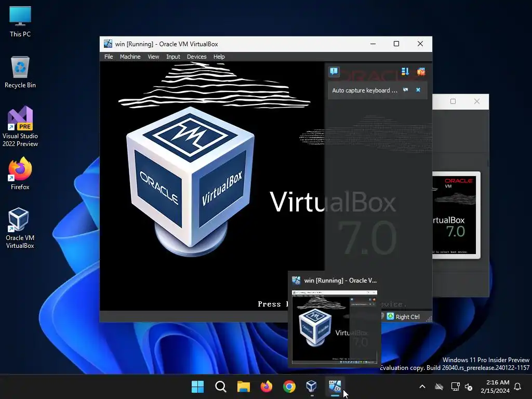Open the Devices menu
Viewport: 532px width, 399px height.
pyautogui.click(x=196, y=57)
